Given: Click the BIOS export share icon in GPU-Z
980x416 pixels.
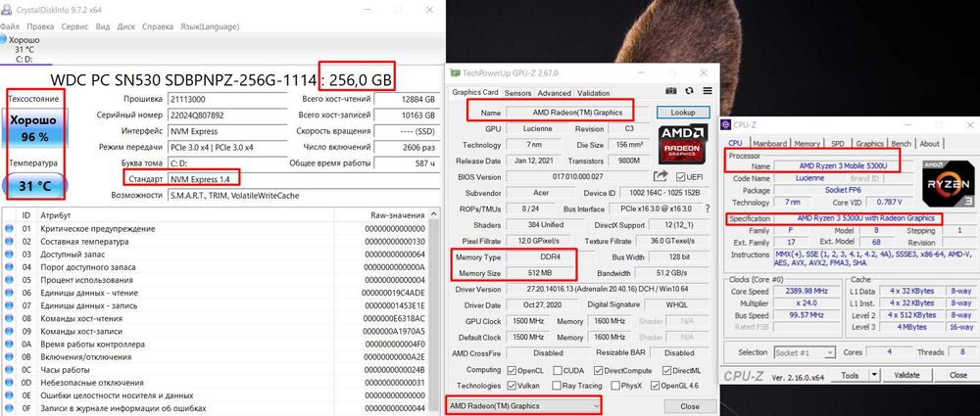Looking at the screenshot, I should click(661, 176).
